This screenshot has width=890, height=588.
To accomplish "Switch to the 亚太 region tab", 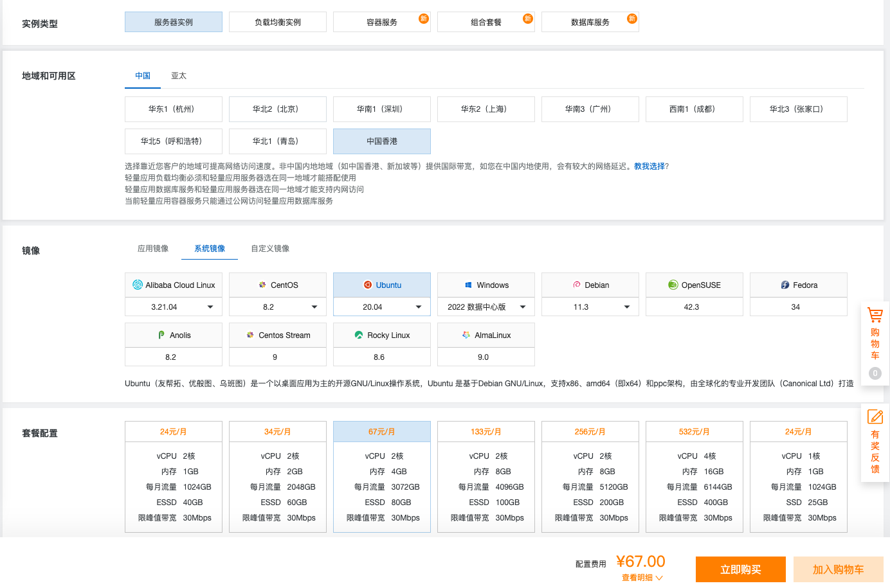I will (179, 76).
